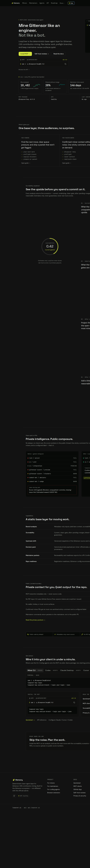Click the Maintainer packets capability row
This screenshot has height=868, width=90.
point(58,555)
